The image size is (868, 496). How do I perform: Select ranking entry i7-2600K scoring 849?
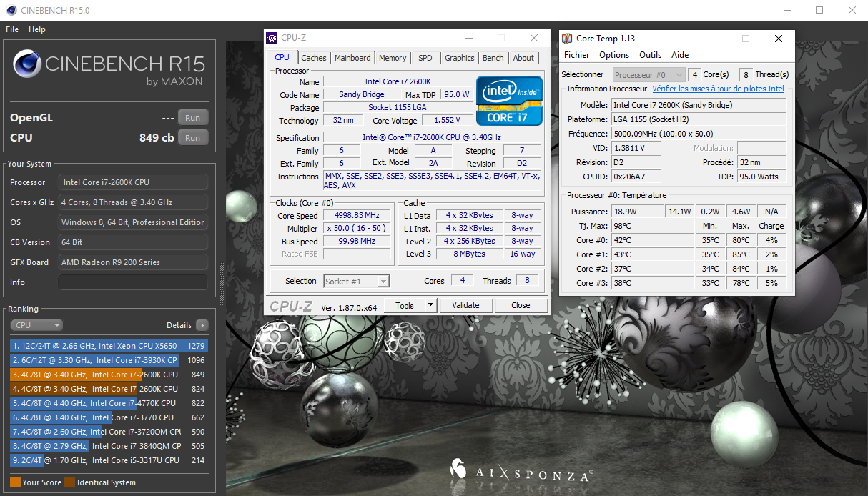coord(109,375)
